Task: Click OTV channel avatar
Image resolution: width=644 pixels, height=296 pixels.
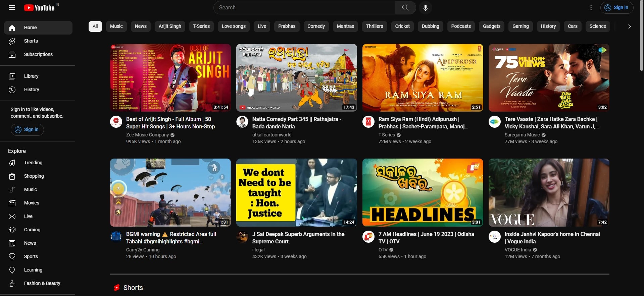Action: [368, 237]
